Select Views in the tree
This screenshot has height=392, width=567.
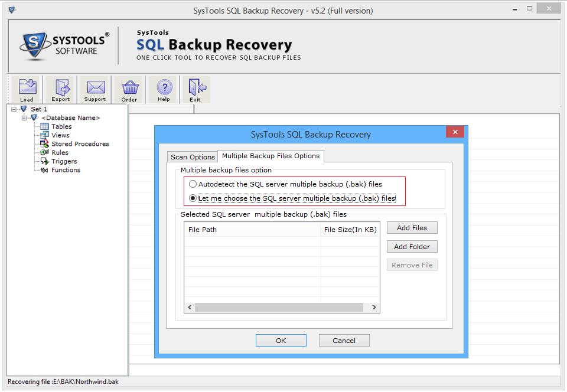(60, 135)
